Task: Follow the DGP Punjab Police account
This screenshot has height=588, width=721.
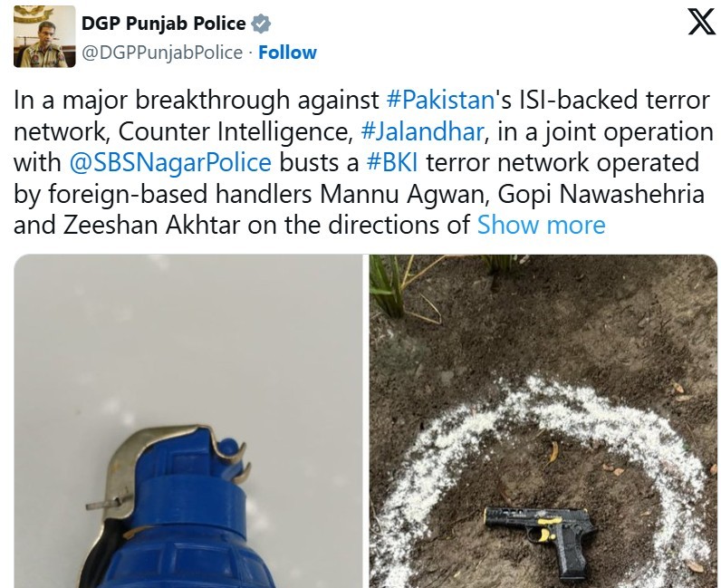Action: pyautogui.click(x=287, y=53)
